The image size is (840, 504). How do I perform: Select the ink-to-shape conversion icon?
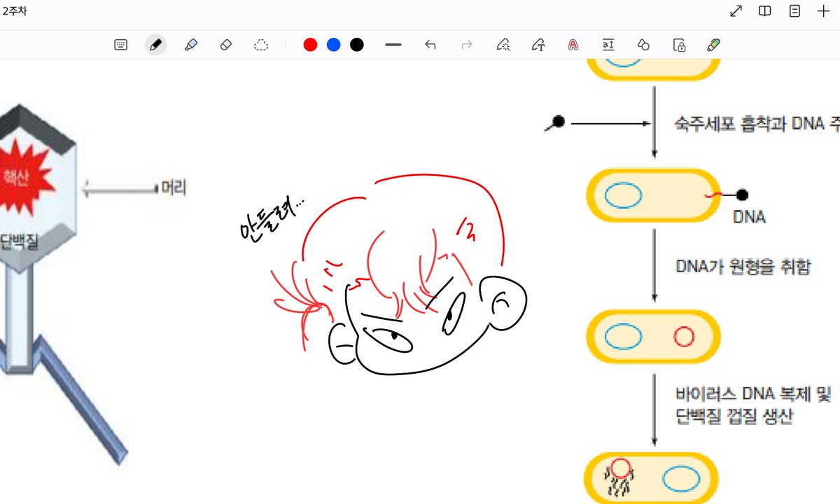(x=503, y=44)
